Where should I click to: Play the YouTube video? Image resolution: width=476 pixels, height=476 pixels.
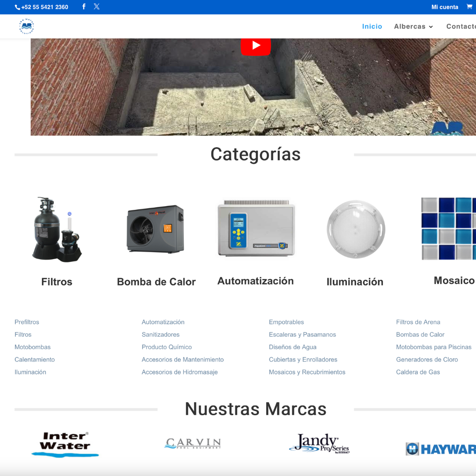(256, 45)
